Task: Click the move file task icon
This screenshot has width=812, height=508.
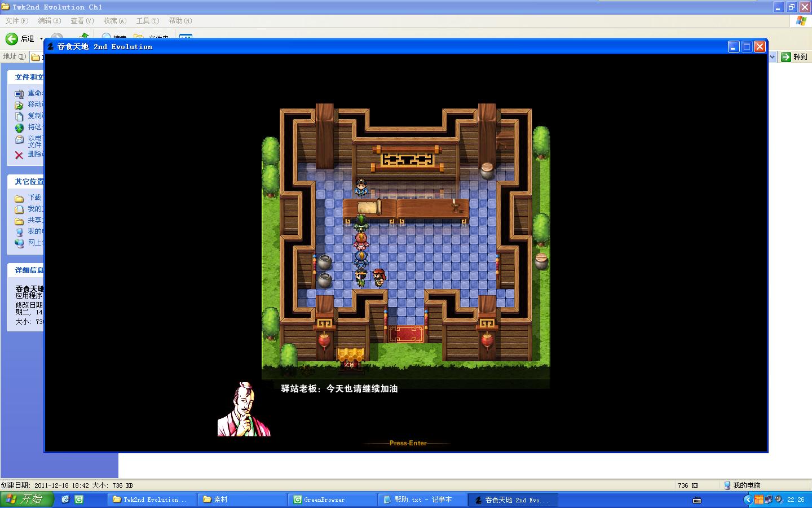Action: tap(19, 104)
